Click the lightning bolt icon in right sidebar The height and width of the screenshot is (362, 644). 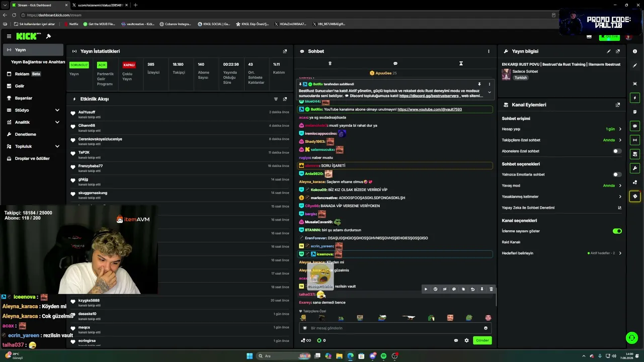(635, 98)
